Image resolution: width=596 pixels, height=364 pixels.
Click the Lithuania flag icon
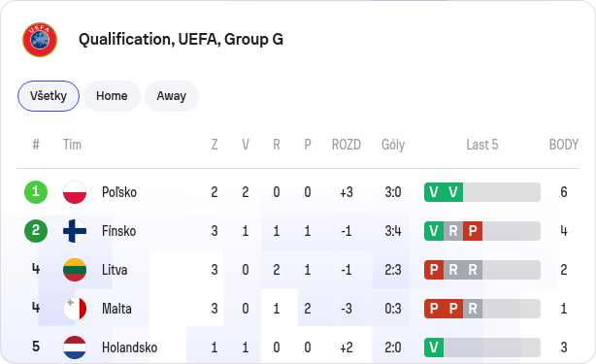point(75,270)
